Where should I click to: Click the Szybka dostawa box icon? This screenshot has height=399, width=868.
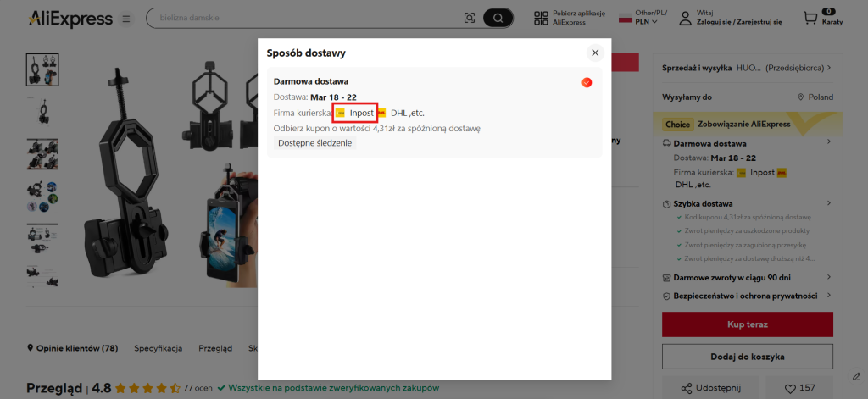[666, 203]
